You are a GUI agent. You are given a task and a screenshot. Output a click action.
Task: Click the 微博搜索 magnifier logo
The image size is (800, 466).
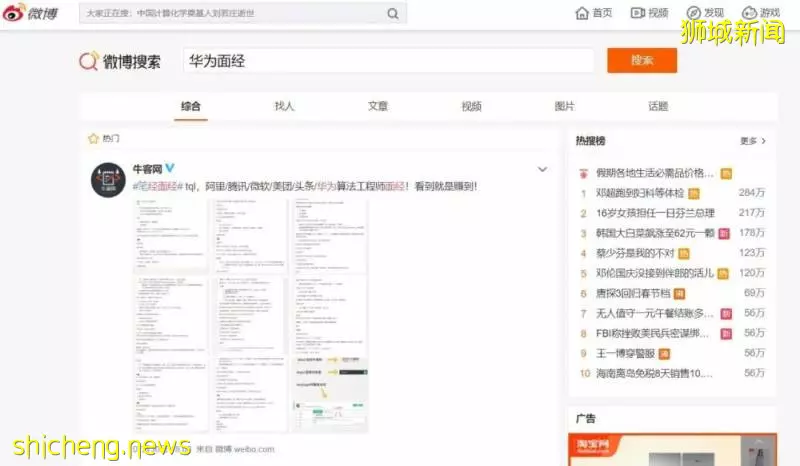(89, 61)
